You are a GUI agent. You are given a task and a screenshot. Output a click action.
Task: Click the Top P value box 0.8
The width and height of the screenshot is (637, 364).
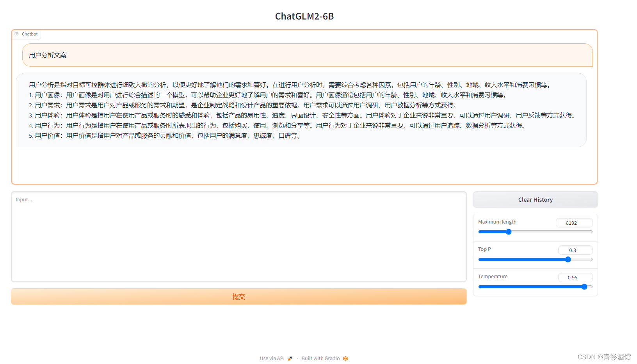click(x=575, y=250)
